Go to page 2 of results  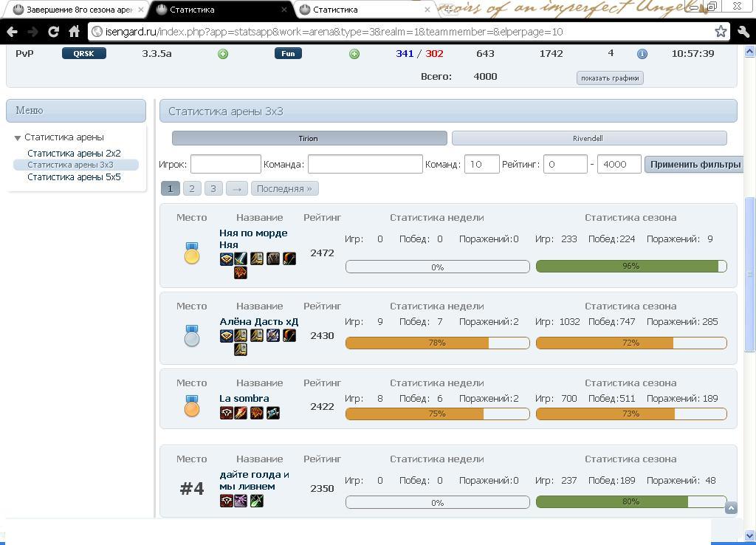[x=192, y=188]
